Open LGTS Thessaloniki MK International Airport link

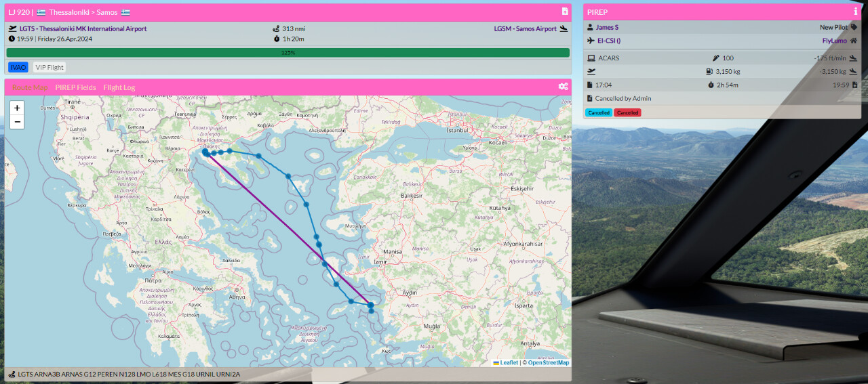coord(83,28)
